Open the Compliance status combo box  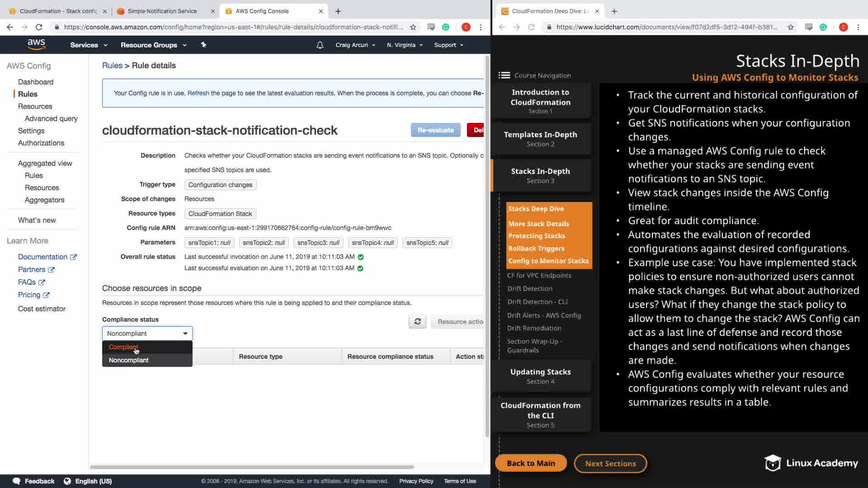coord(147,333)
